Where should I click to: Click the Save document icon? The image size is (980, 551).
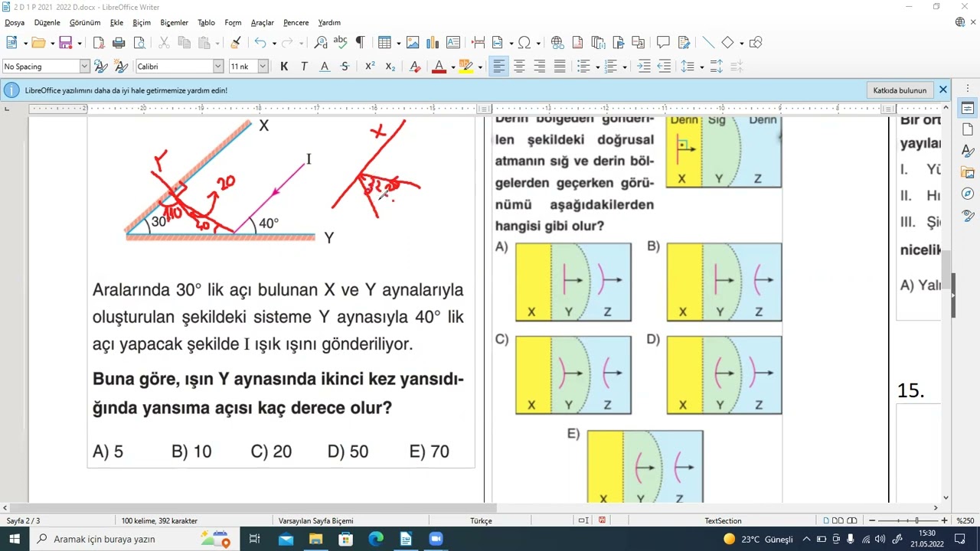point(66,43)
